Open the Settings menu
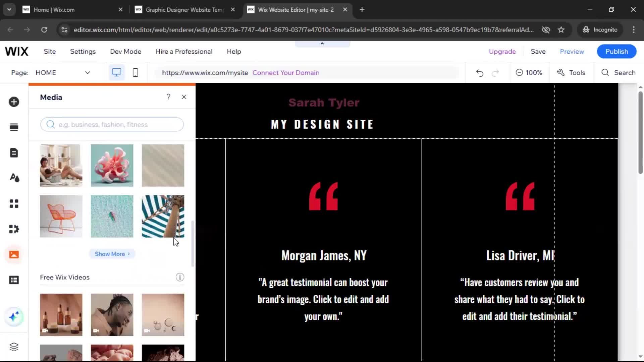644x362 pixels. 83,52
